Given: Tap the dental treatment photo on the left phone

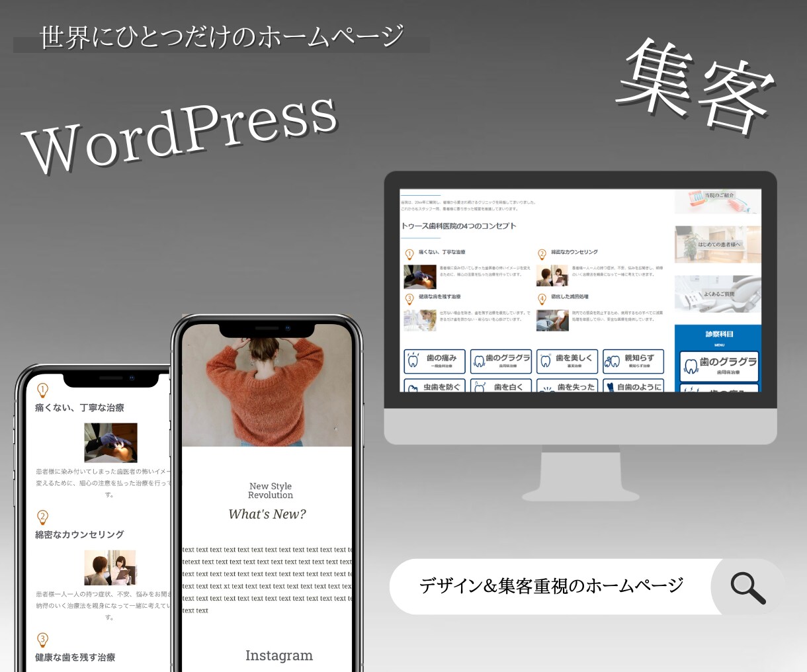Looking at the screenshot, I should coord(110,442).
